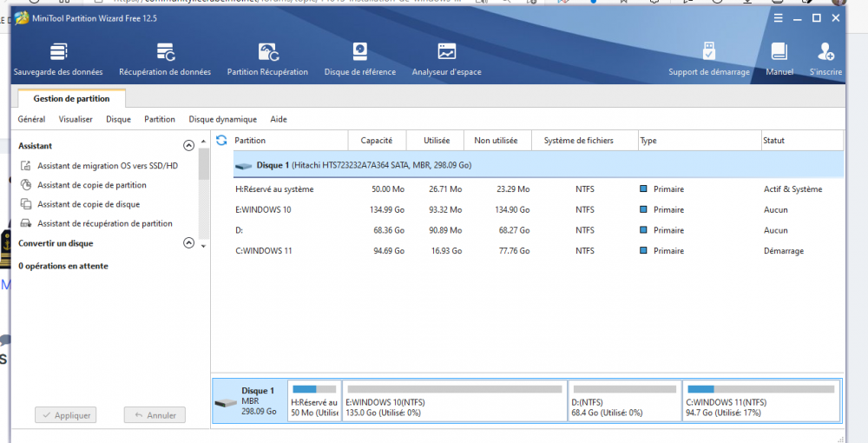Open the Partition menu

tap(159, 119)
